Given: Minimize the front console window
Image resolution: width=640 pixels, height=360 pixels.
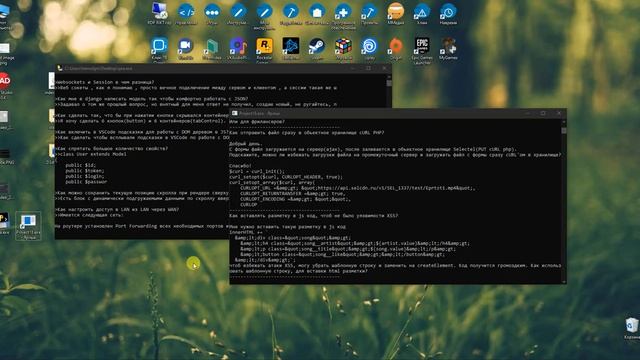Looking at the screenshot, I should click(527, 113).
